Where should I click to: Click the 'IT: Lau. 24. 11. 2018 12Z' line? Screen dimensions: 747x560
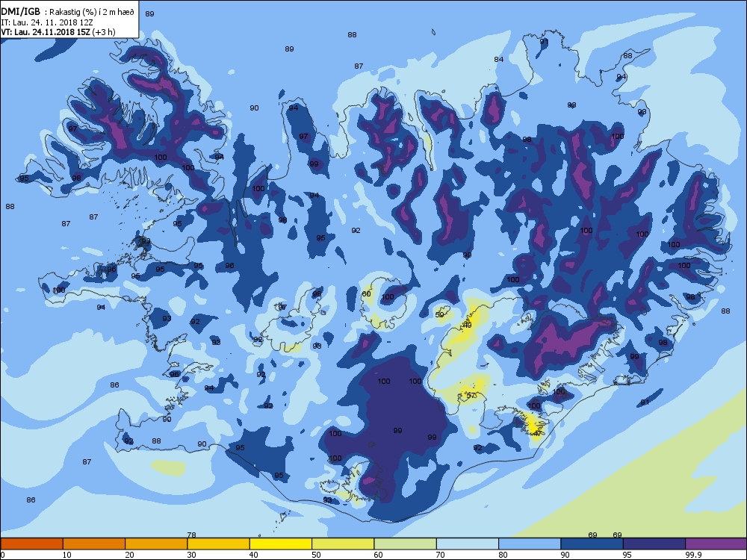point(46,22)
